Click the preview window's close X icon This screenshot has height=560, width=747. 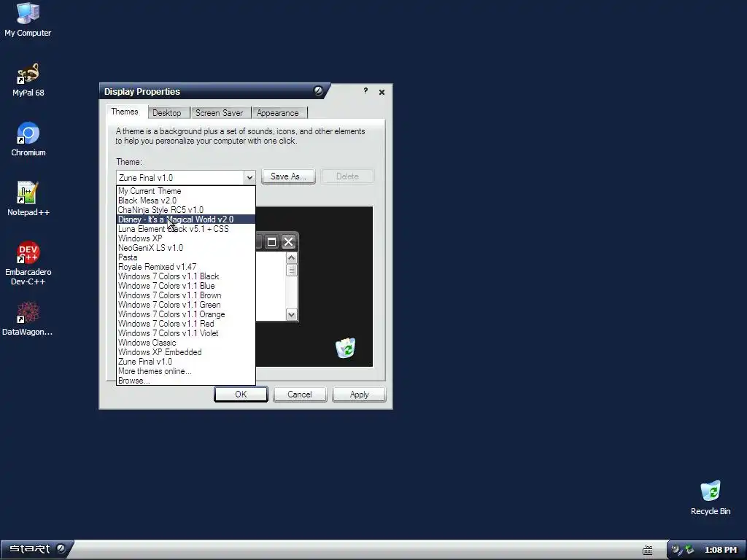tap(288, 242)
